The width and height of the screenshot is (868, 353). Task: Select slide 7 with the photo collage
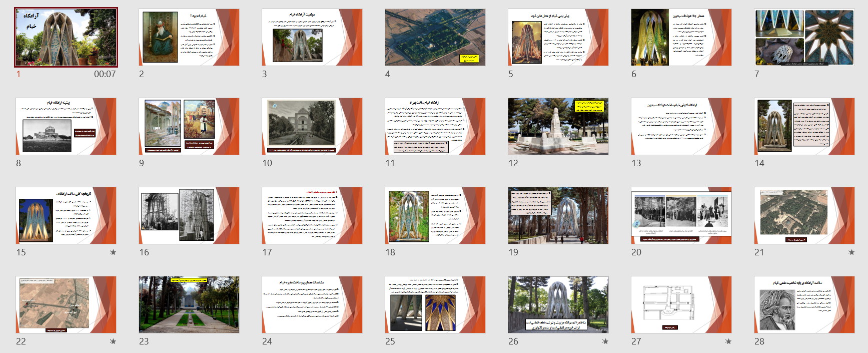coord(804,38)
